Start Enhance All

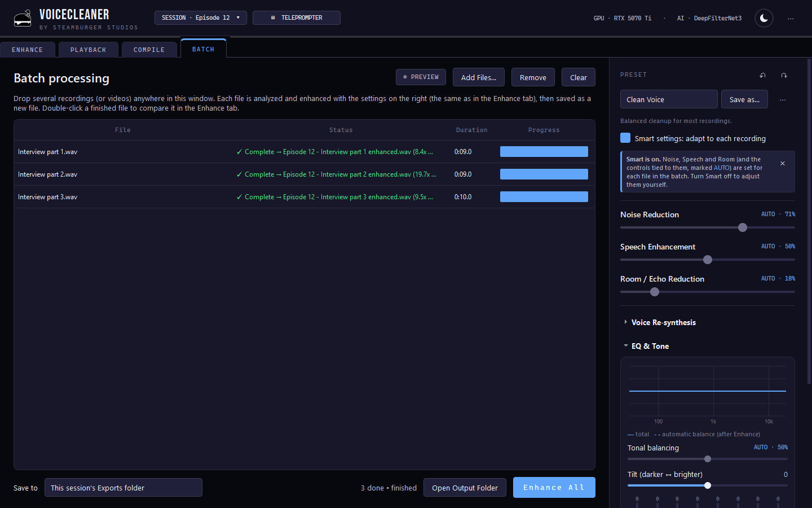[x=554, y=487]
